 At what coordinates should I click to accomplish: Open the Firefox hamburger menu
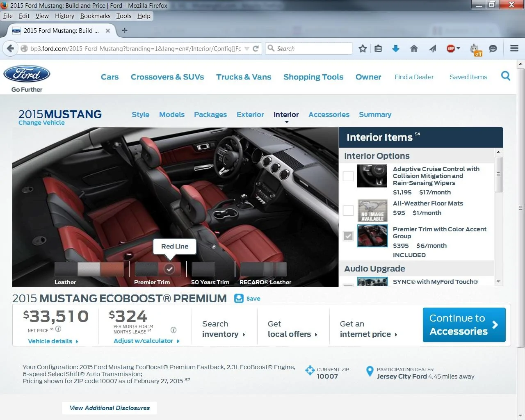514,48
